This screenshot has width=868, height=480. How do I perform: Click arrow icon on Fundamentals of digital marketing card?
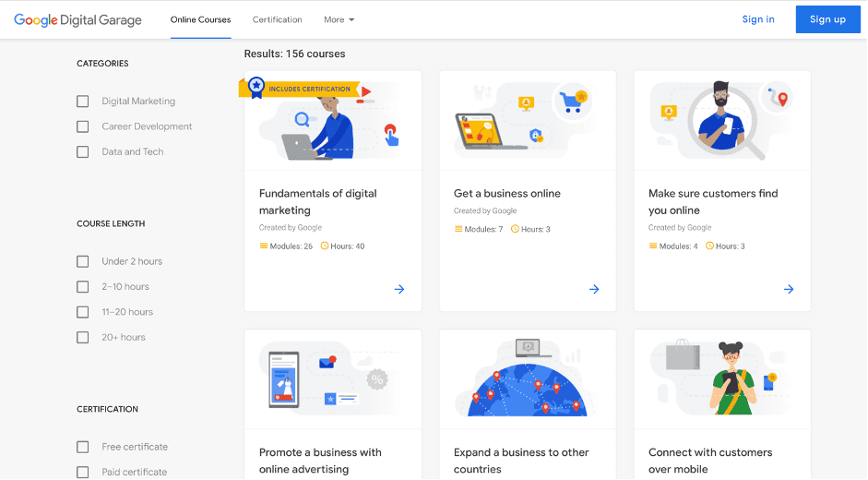click(x=399, y=289)
